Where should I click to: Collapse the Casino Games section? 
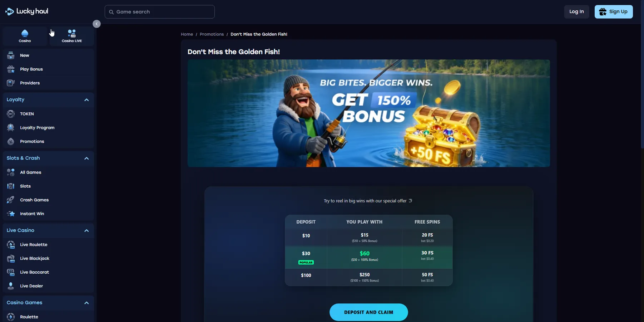click(86, 303)
